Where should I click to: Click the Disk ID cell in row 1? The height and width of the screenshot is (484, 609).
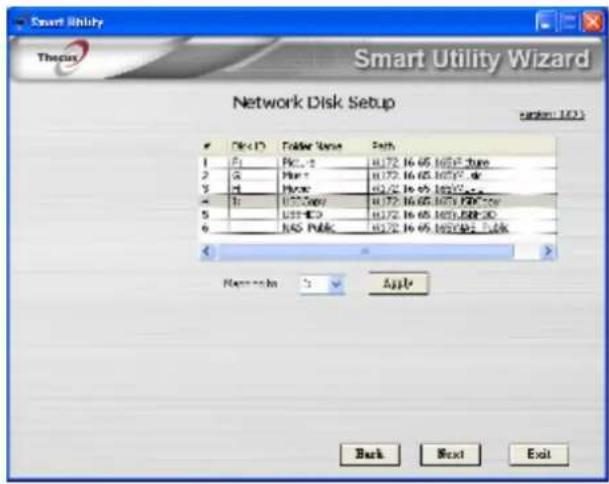pyautogui.click(x=253, y=162)
